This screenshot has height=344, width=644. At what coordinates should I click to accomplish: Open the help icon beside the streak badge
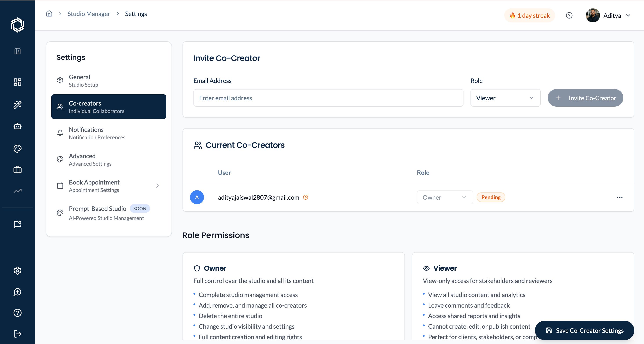569,16
